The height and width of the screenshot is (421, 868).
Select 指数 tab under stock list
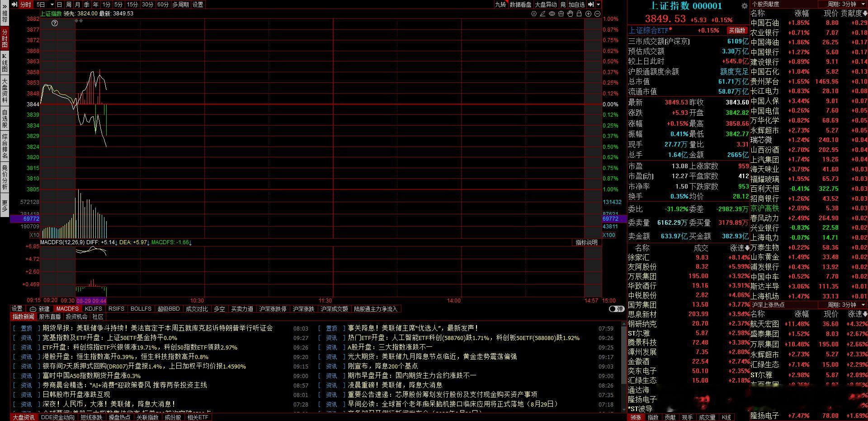(653, 417)
